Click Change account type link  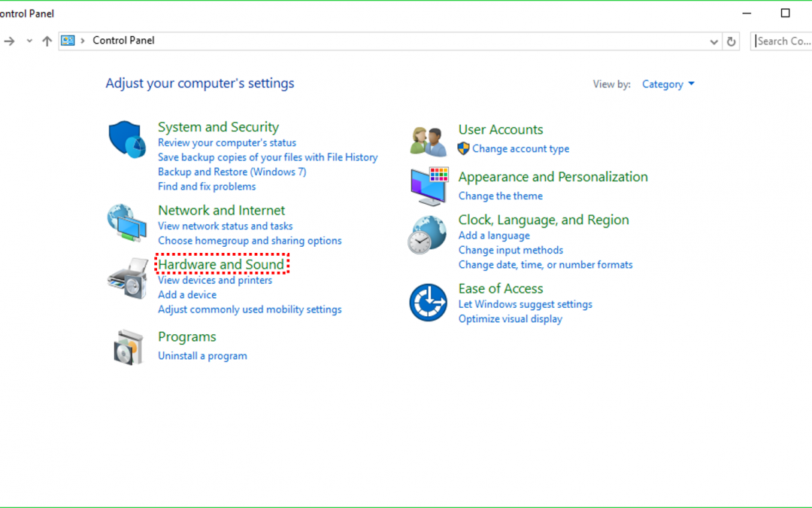[520, 149]
